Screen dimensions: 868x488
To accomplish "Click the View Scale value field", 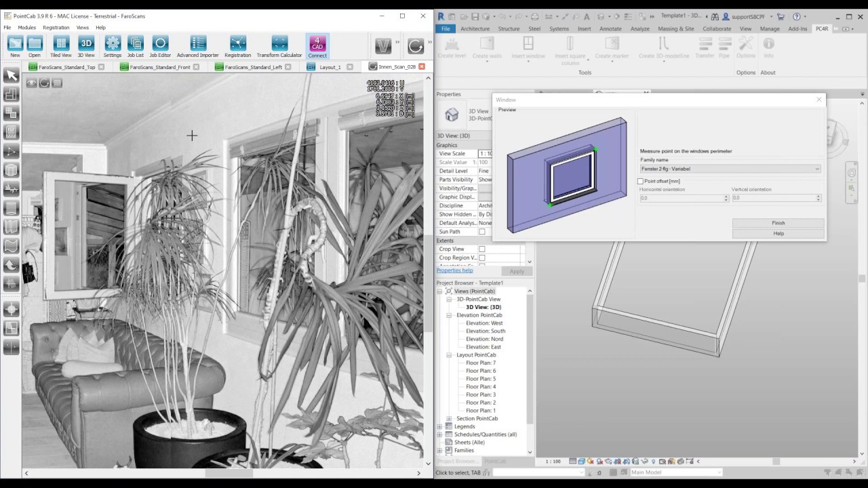I will click(x=486, y=154).
